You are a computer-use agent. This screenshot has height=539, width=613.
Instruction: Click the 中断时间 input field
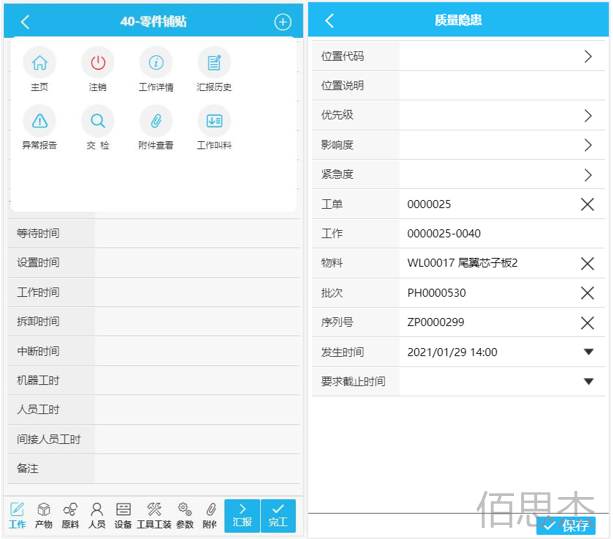pos(197,351)
